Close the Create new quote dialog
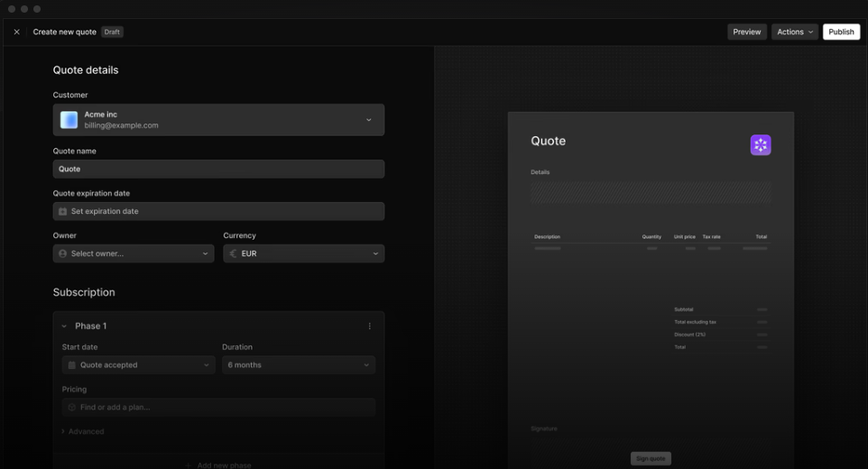Viewport: 868px width, 469px height. (16, 32)
